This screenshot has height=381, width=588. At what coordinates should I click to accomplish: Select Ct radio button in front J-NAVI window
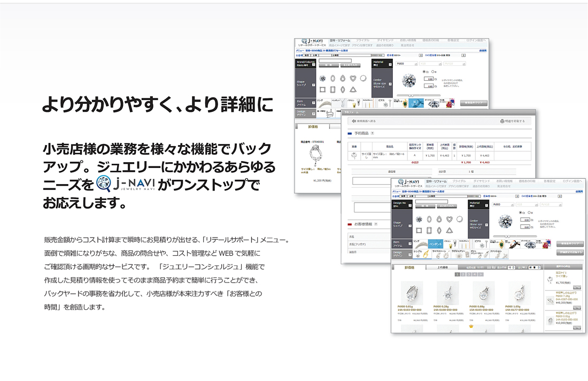click(x=520, y=212)
